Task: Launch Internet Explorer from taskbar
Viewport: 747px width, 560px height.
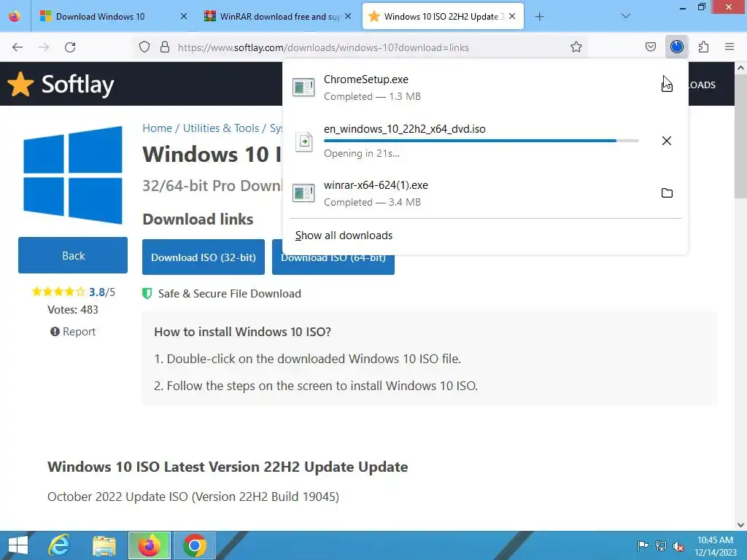Action: [59, 545]
